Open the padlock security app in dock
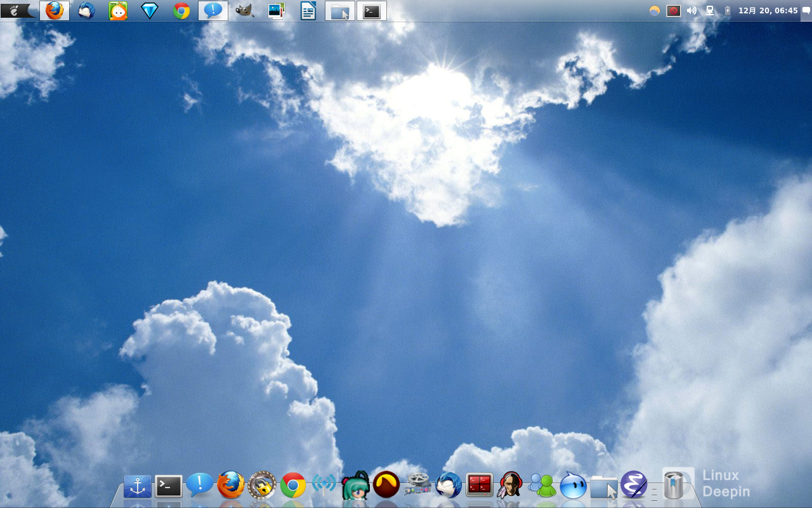812x508 pixels. 262,486
